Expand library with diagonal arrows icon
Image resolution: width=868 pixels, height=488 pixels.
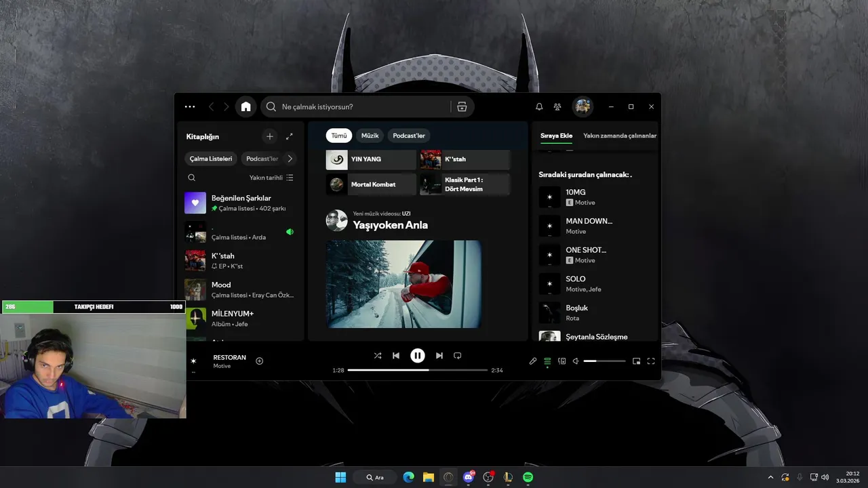click(290, 136)
